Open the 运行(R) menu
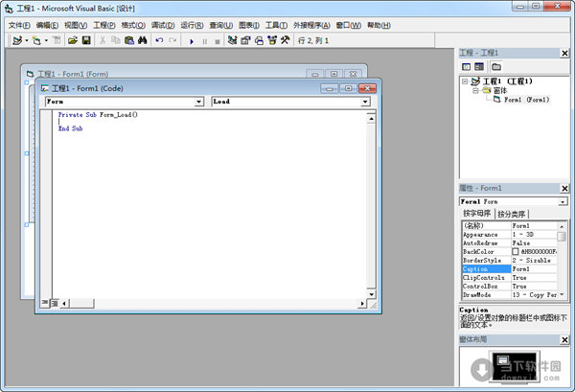Screen dimensions: 575x392 (192, 25)
